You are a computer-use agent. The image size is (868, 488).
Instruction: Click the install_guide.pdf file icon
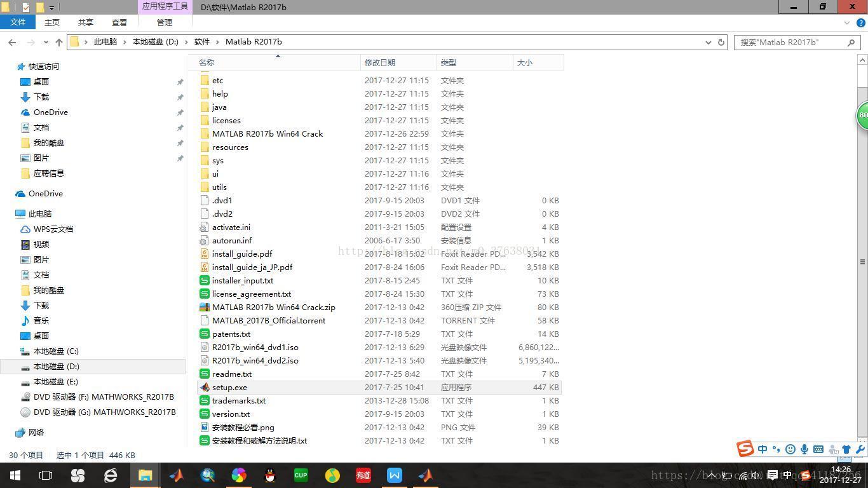205,254
